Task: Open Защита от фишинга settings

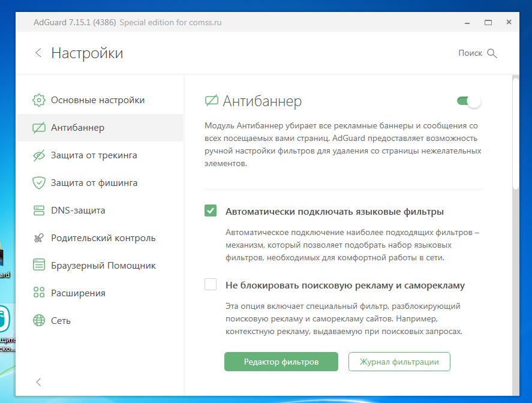Action: (x=100, y=183)
